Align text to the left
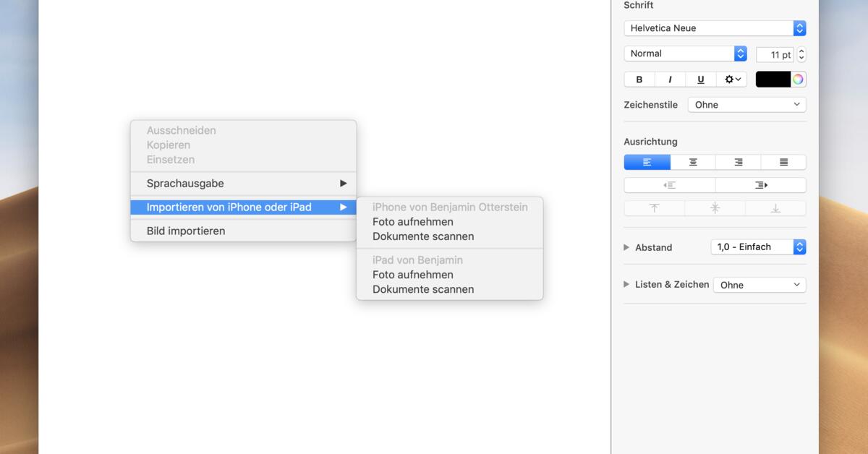 click(647, 163)
